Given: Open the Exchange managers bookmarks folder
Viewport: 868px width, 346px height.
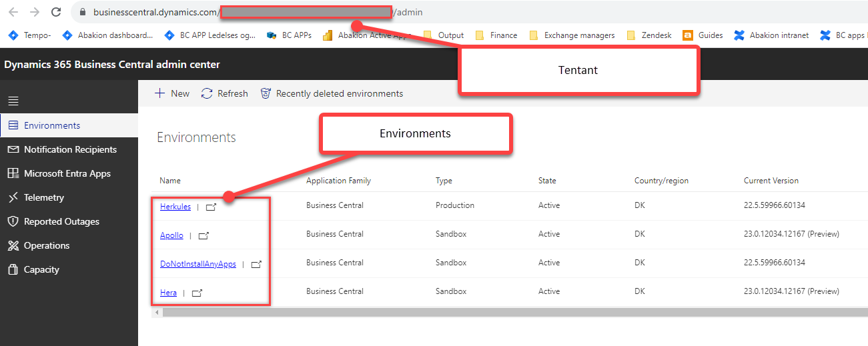Looking at the screenshot, I should point(572,35).
